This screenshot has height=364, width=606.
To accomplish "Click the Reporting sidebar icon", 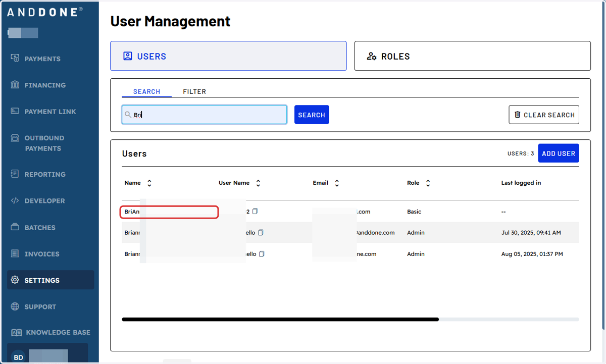I will [15, 174].
